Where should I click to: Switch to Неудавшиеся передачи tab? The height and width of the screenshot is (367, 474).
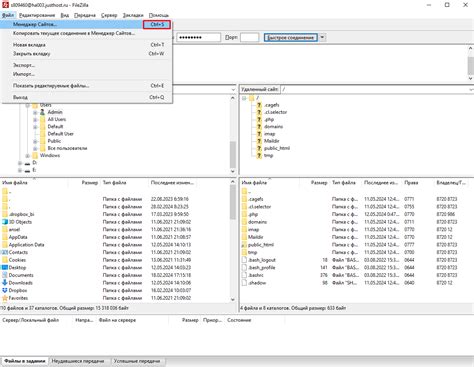click(78, 361)
